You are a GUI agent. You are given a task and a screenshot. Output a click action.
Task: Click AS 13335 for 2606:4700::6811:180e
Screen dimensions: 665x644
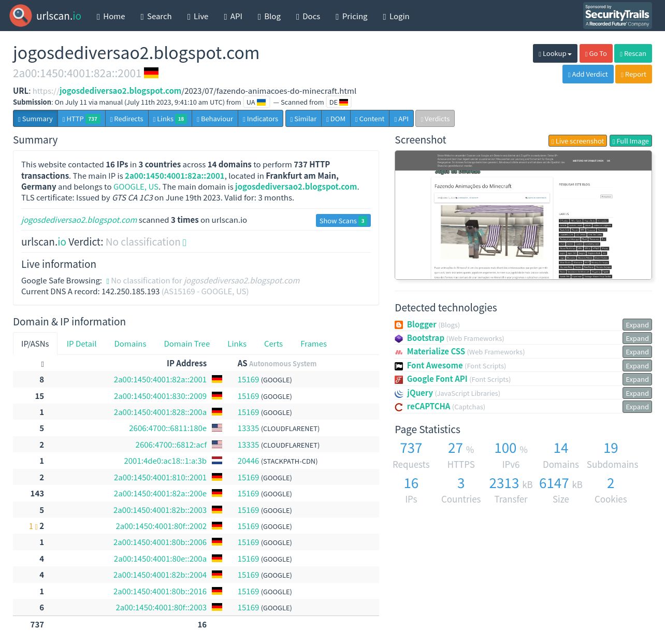tap(248, 428)
